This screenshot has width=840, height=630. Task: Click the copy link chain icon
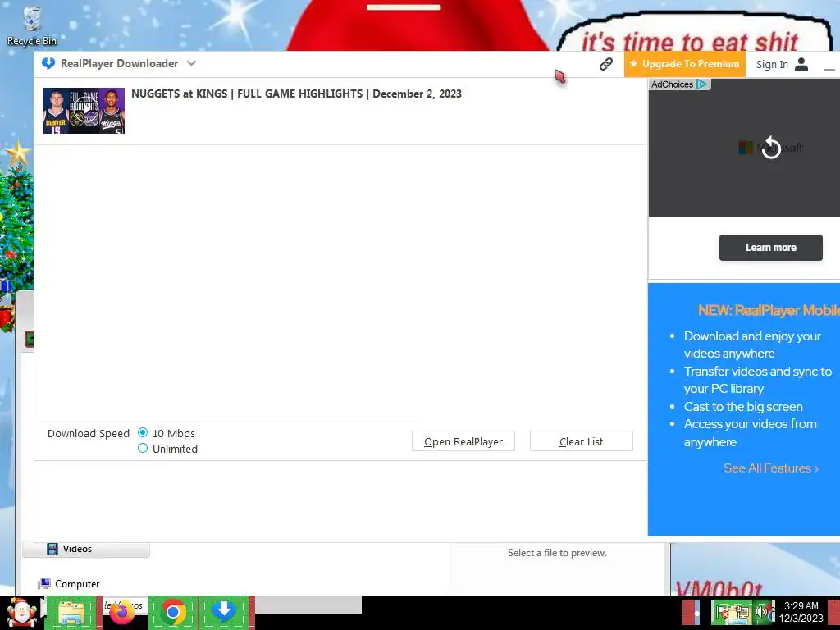point(606,64)
